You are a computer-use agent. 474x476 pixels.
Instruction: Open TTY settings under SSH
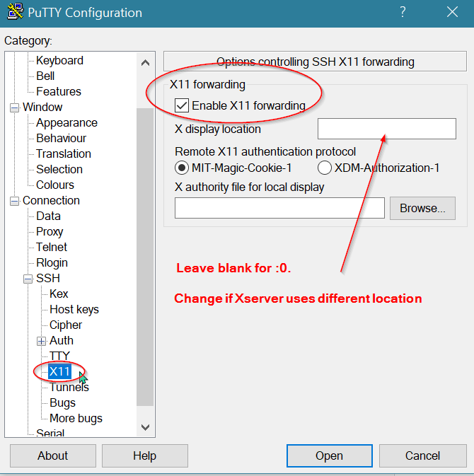pyautogui.click(x=59, y=356)
